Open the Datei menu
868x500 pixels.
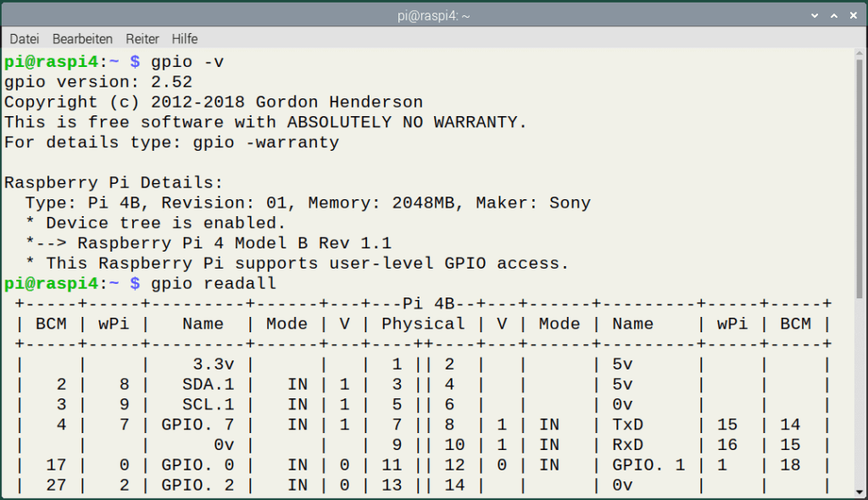(x=24, y=38)
